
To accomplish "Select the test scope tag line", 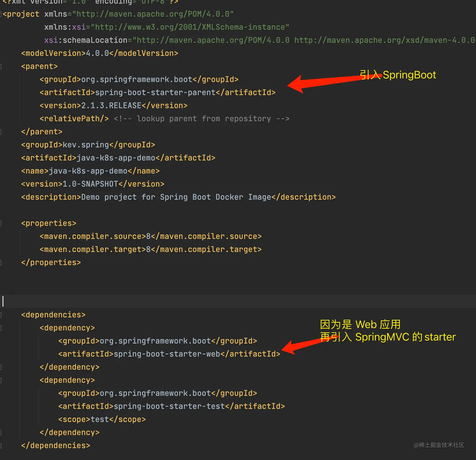I will pyautogui.click(x=102, y=419).
